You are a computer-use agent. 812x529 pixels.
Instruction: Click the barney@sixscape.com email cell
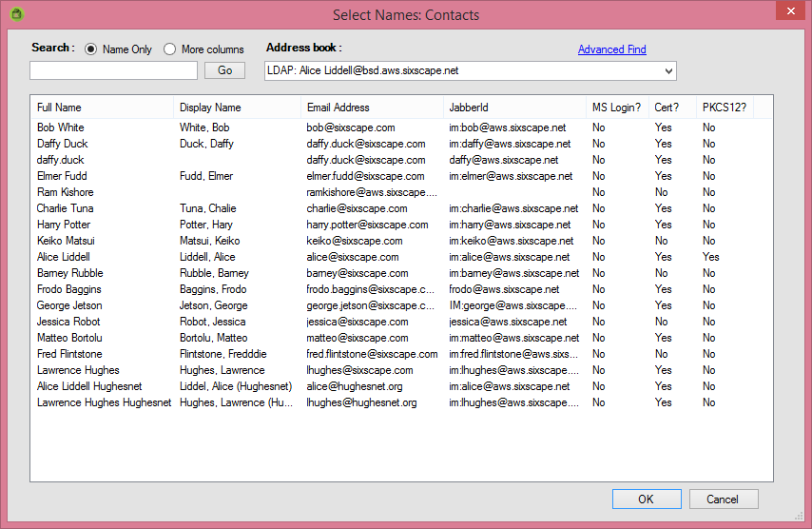[x=357, y=273]
